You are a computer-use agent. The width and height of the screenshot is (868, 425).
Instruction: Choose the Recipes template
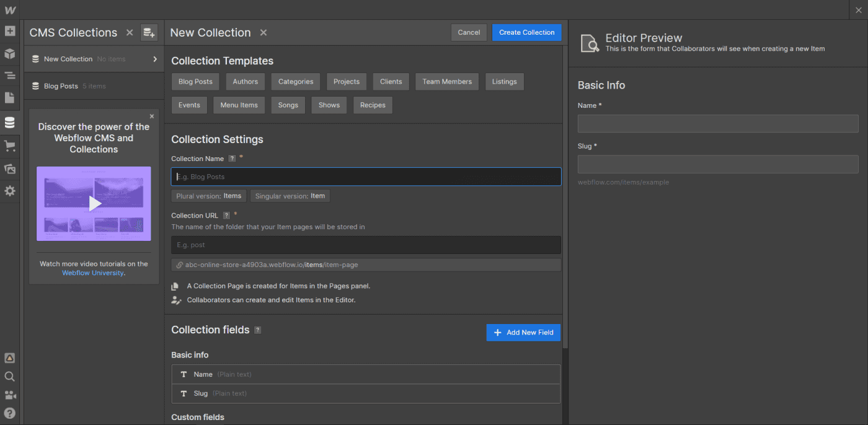tap(373, 105)
